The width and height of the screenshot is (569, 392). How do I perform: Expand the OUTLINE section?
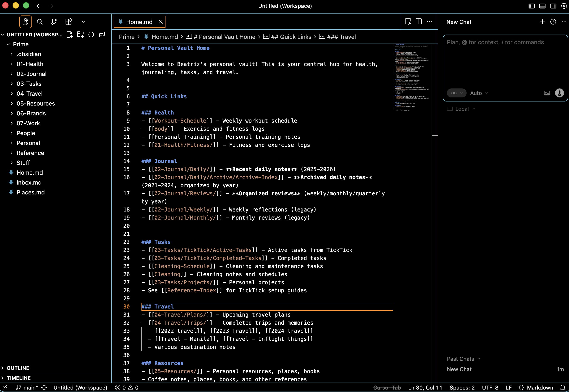pyautogui.click(x=18, y=368)
